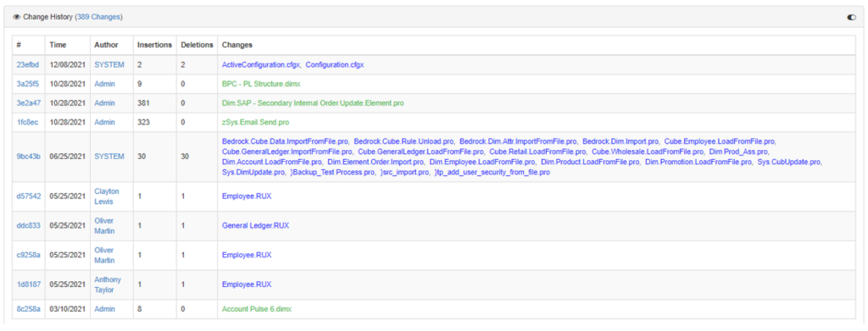
Task: Select insertions value 323
Action: (143, 122)
